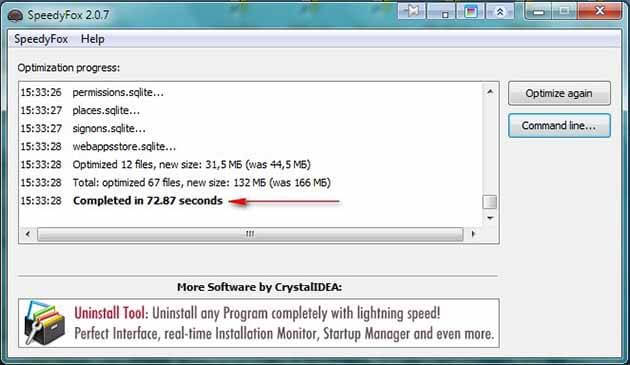Click the Optimize again button
Viewport: 630px width, 365px height.
pyautogui.click(x=559, y=93)
